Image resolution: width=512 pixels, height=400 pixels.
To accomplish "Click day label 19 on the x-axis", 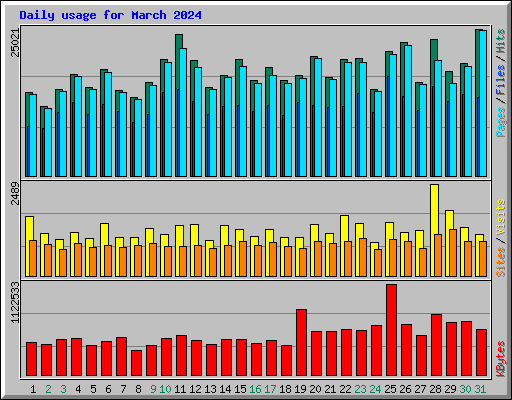I will click(x=300, y=389).
